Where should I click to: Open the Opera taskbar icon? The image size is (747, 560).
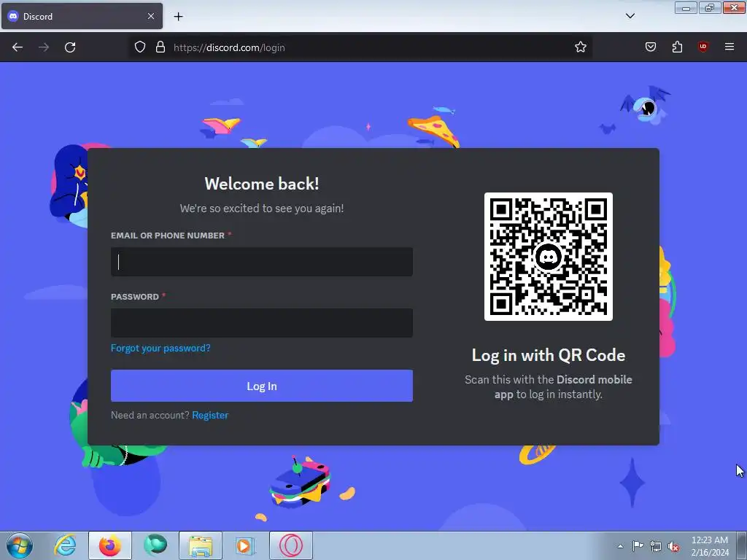point(291,545)
